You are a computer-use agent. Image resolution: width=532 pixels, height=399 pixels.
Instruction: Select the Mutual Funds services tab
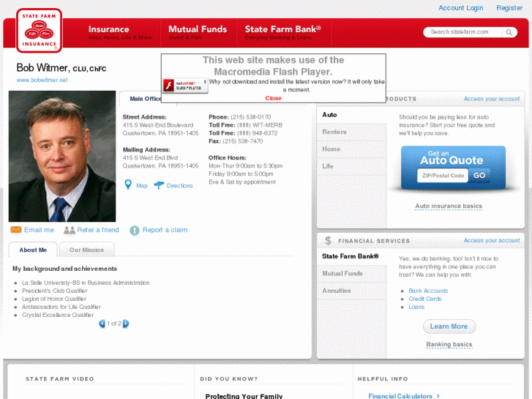[x=352, y=273]
